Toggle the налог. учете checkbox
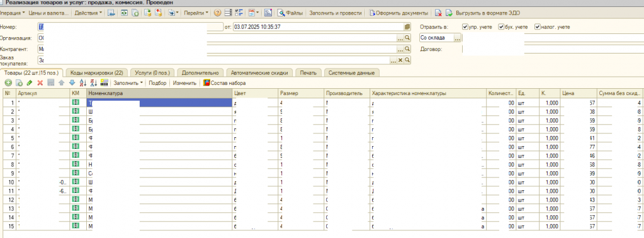 (x=537, y=26)
